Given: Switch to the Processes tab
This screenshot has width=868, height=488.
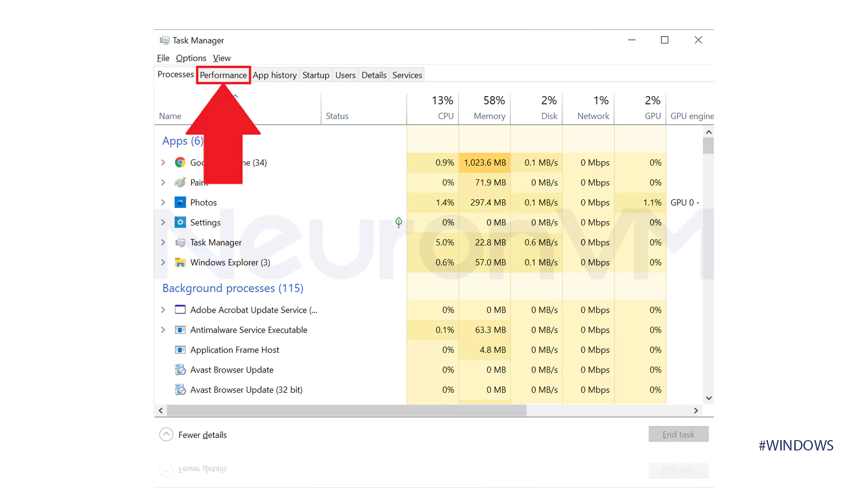Looking at the screenshot, I should tap(175, 75).
